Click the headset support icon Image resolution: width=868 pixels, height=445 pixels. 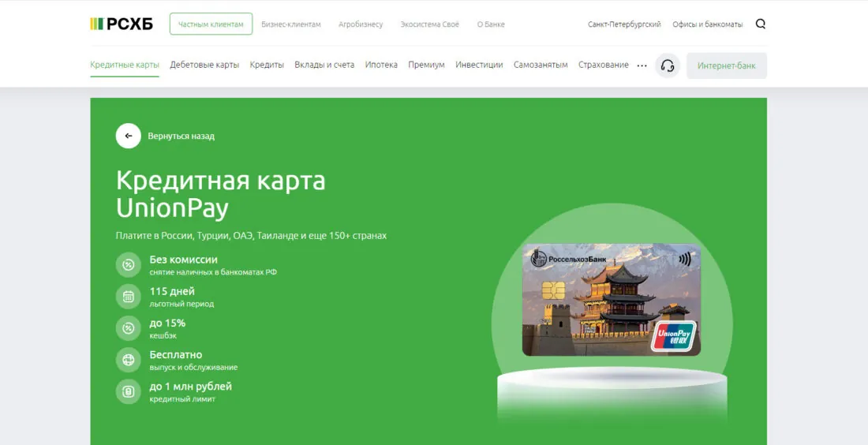(667, 65)
